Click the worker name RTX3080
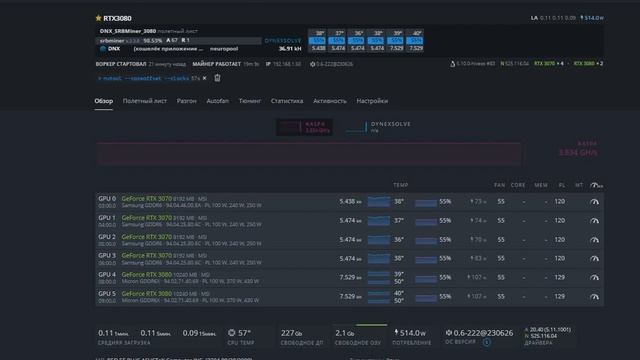Viewport: 640px width, 360px height. [x=117, y=18]
